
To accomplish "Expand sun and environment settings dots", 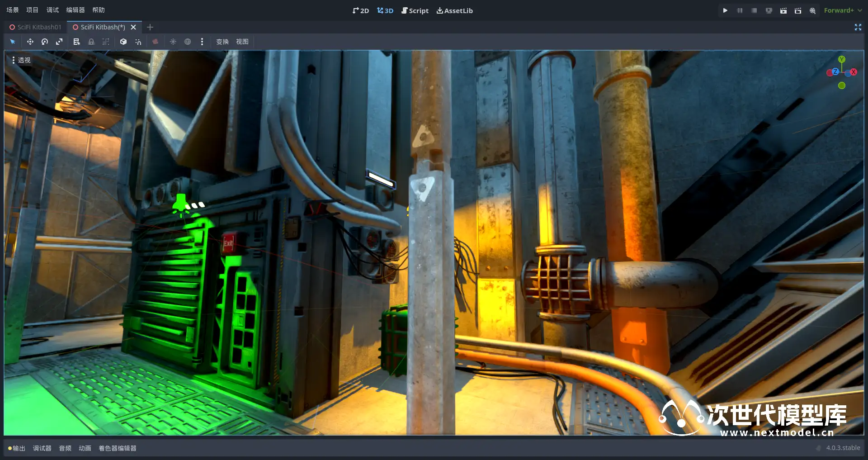I will 202,42.
